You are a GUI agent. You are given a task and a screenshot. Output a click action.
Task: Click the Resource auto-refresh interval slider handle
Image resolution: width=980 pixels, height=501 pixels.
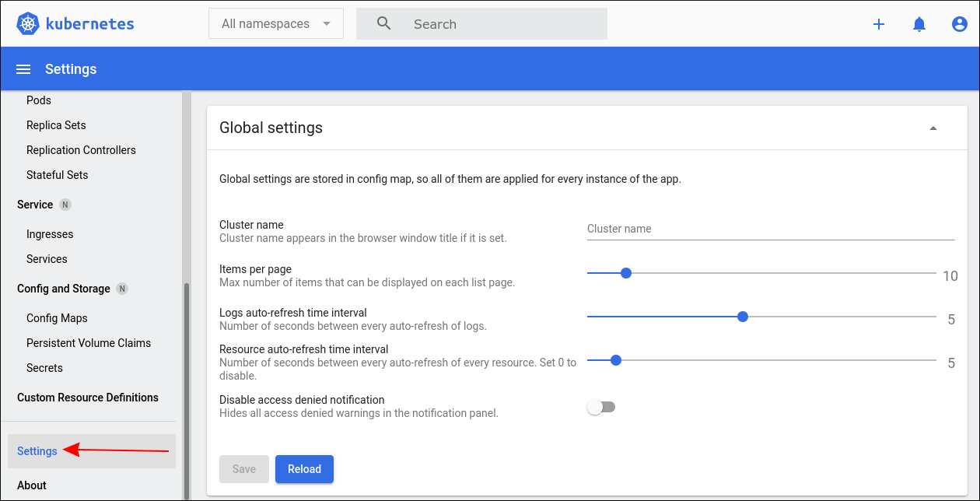(x=616, y=360)
